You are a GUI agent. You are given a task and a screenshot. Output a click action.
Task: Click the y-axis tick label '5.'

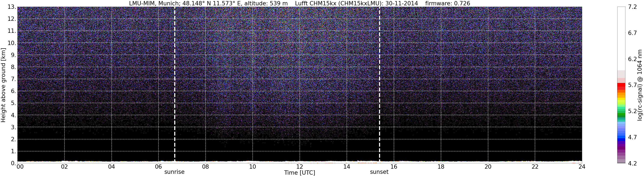coord(13,103)
